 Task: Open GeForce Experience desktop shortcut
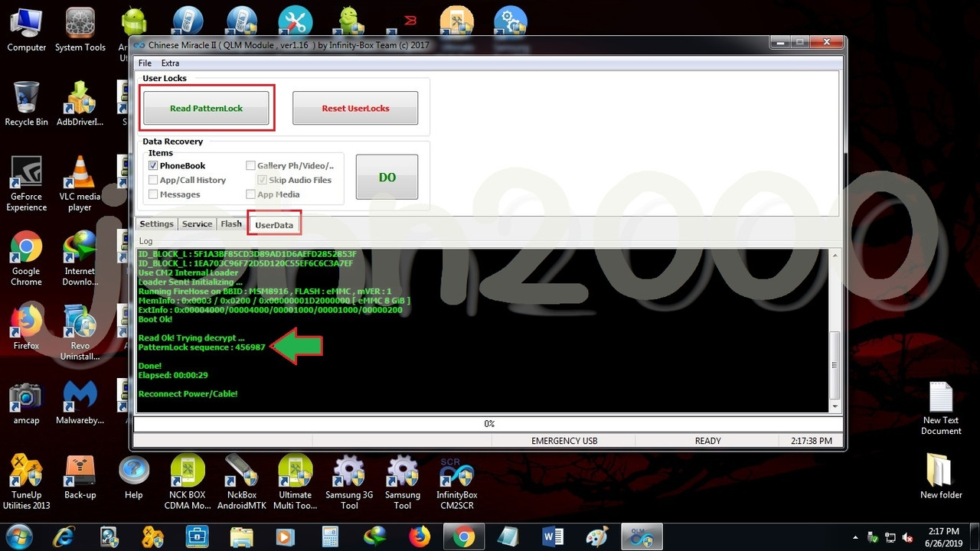[x=26, y=184]
